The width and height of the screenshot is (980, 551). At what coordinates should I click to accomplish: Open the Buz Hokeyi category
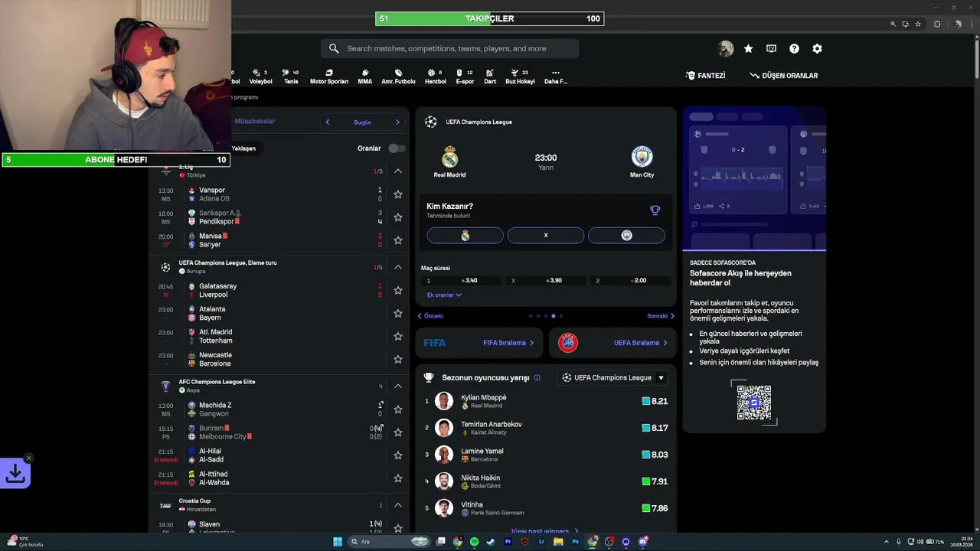point(520,77)
